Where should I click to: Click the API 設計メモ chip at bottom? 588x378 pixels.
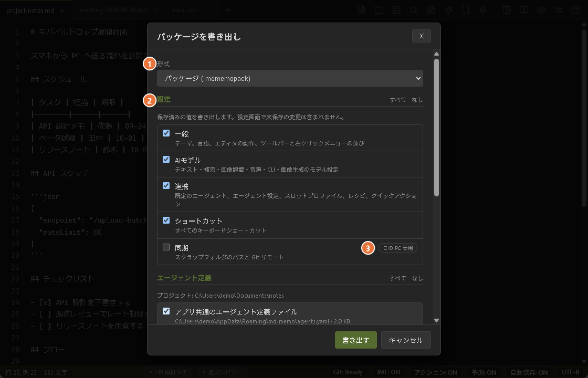click(x=169, y=372)
